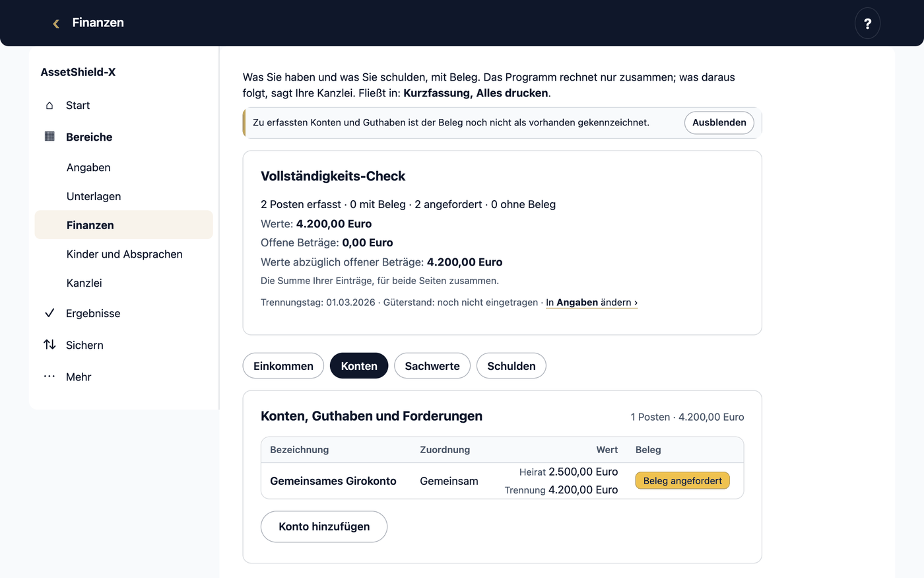Open the help question mark button
The width and height of the screenshot is (924, 578).
867,23
